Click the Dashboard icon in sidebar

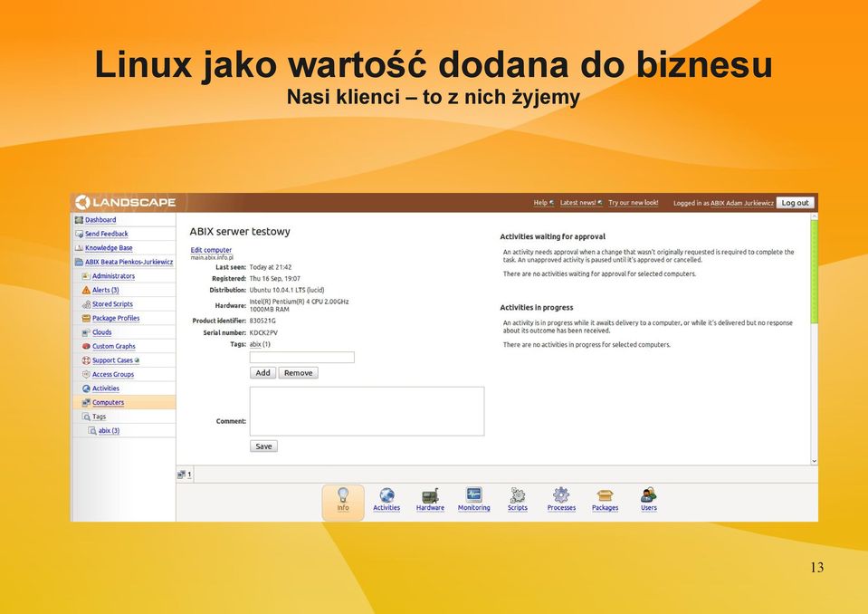point(79,220)
